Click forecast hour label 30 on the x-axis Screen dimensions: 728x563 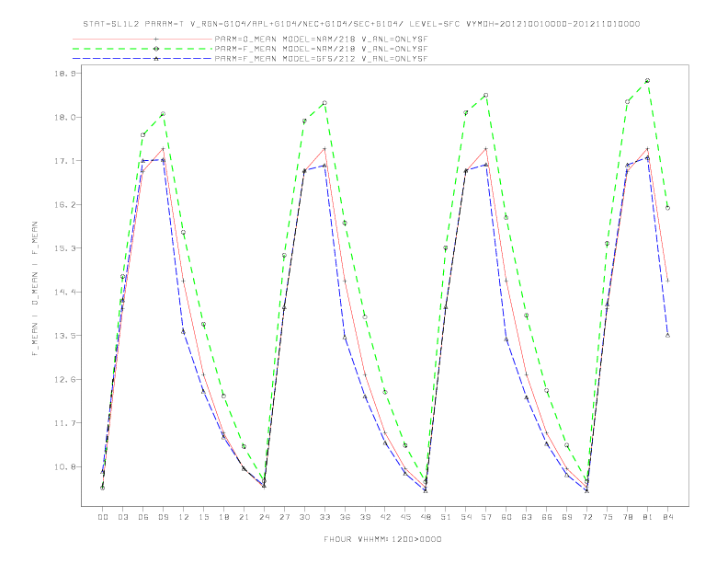pyautogui.click(x=304, y=517)
